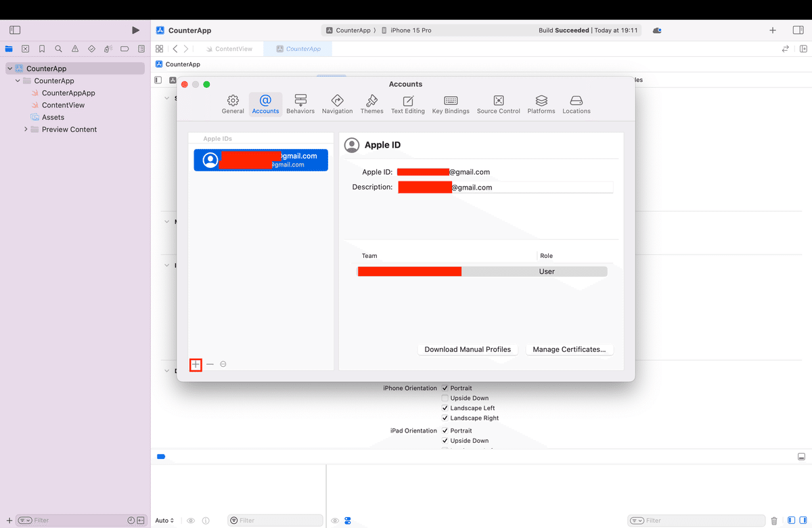Switch to the Navigation settings tab

click(x=337, y=104)
